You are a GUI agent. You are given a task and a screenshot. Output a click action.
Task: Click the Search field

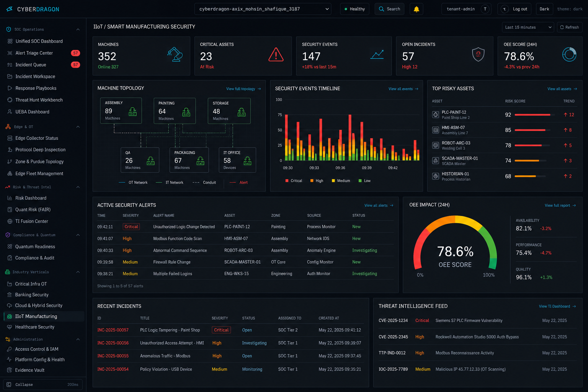[389, 9]
